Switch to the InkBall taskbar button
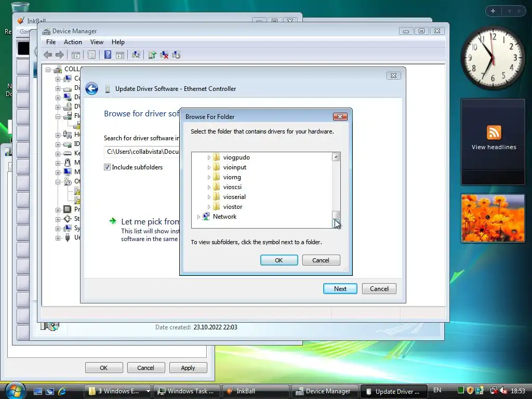 point(256,391)
